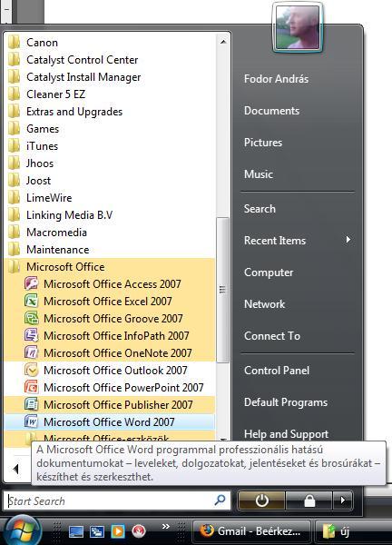Click the power button
392x545 pixels.
(x=261, y=500)
